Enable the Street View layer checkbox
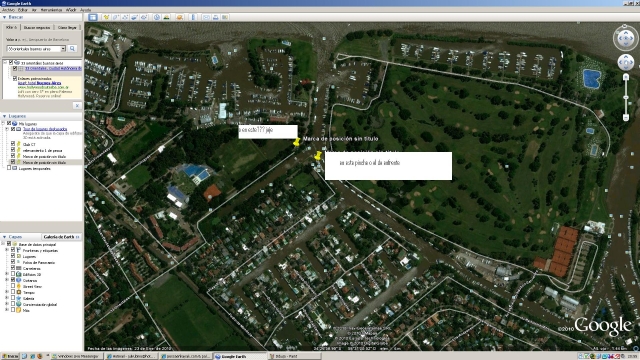The image size is (640, 360). pyautogui.click(x=13, y=287)
